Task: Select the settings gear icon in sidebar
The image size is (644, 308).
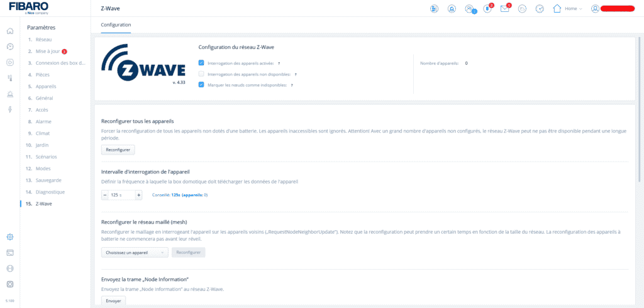Action: point(10,237)
